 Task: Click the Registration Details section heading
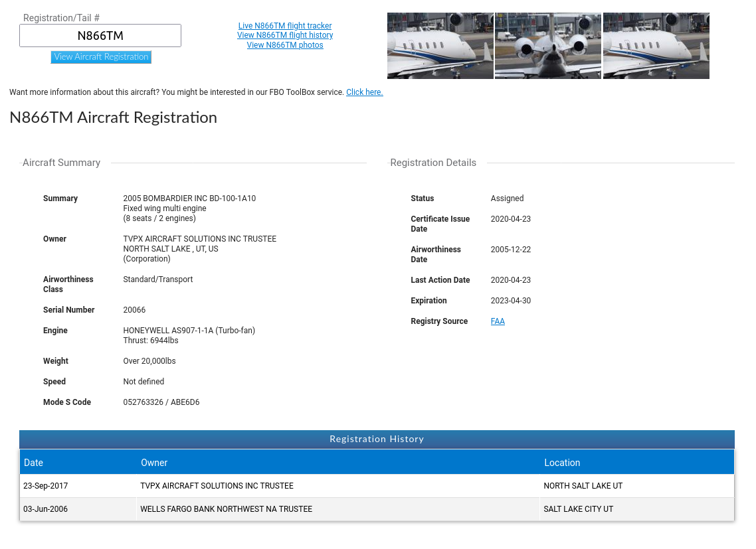pos(433,163)
